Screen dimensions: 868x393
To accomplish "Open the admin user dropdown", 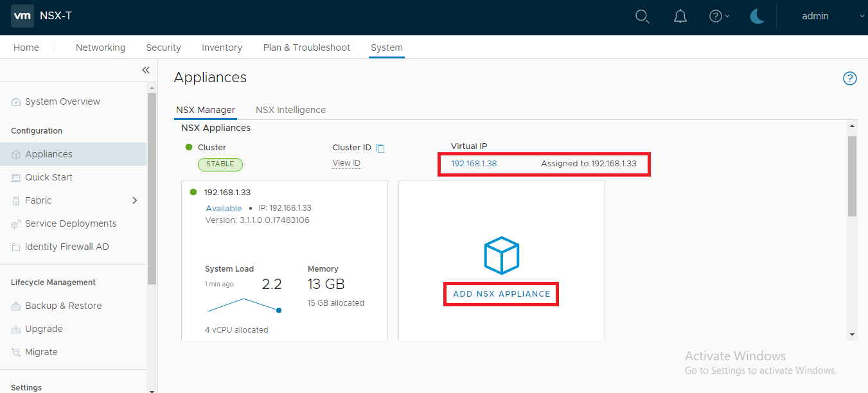I will coord(833,17).
